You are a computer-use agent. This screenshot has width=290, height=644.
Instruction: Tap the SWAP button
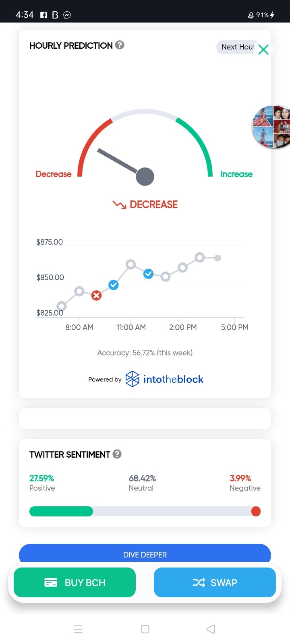(215, 582)
